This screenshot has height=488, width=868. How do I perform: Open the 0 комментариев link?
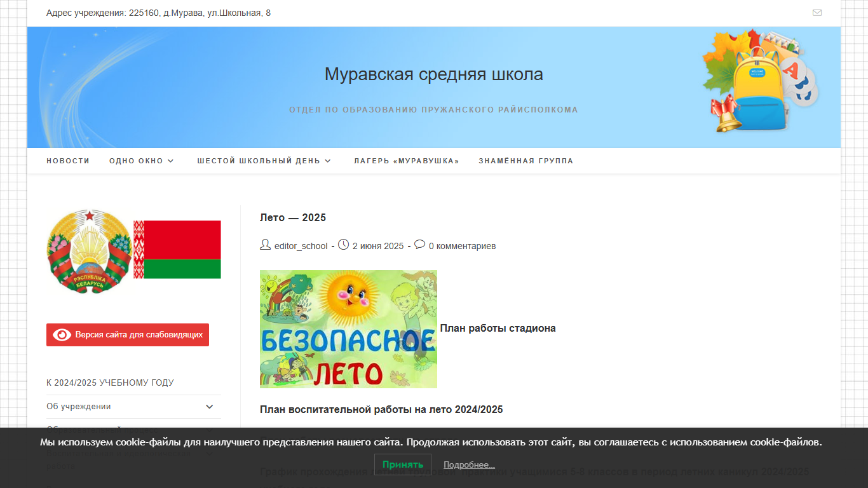(462, 246)
